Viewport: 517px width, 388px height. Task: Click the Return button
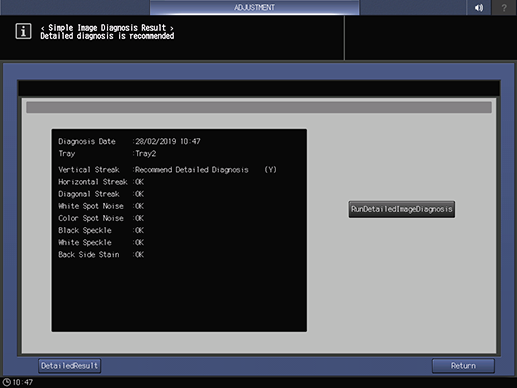[463, 366]
